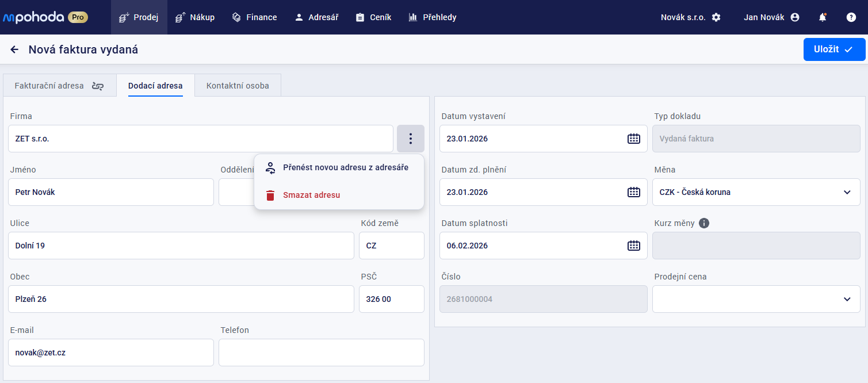Image resolution: width=868 pixels, height=383 pixels.
Task: Click the Kurz měny info icon
Action: 704,223
